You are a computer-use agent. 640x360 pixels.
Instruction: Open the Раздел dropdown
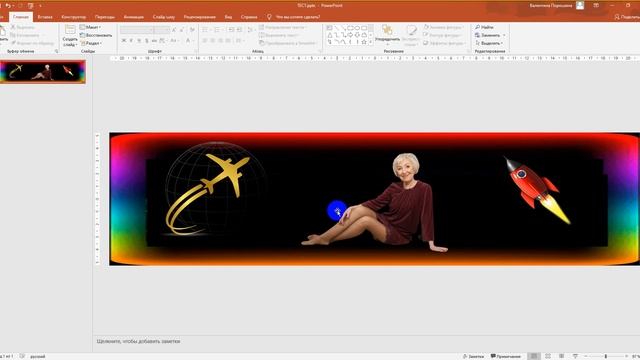coord(91,43)
